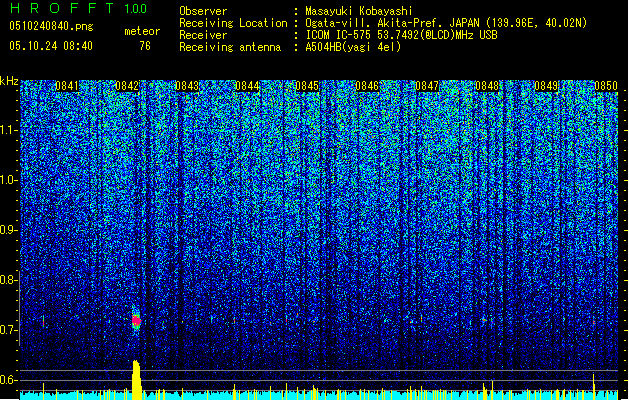
Task: Click the antenna value A504HB(yagi 4el)
Action: point(353,47)
